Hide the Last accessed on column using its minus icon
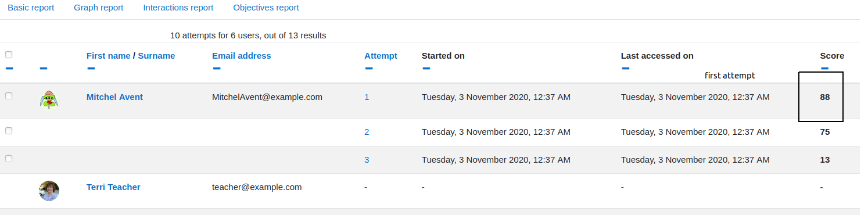This screenshot has width=868, height=215. [625, 69]
